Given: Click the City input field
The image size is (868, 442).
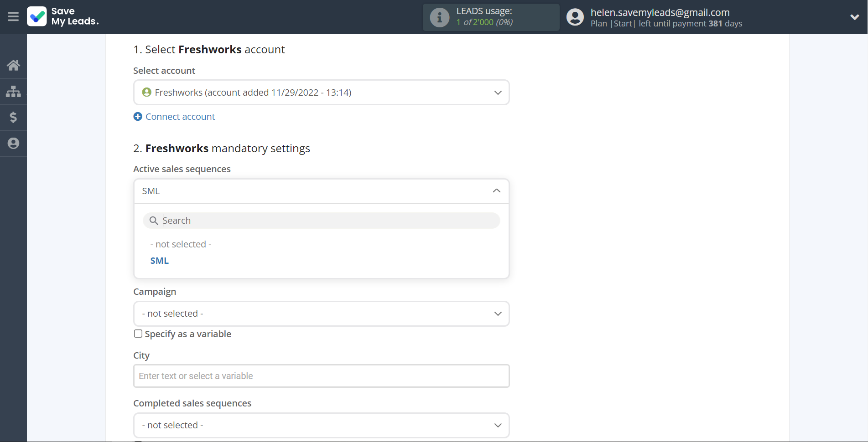Looking at the screenshot, I should point(321,376).
